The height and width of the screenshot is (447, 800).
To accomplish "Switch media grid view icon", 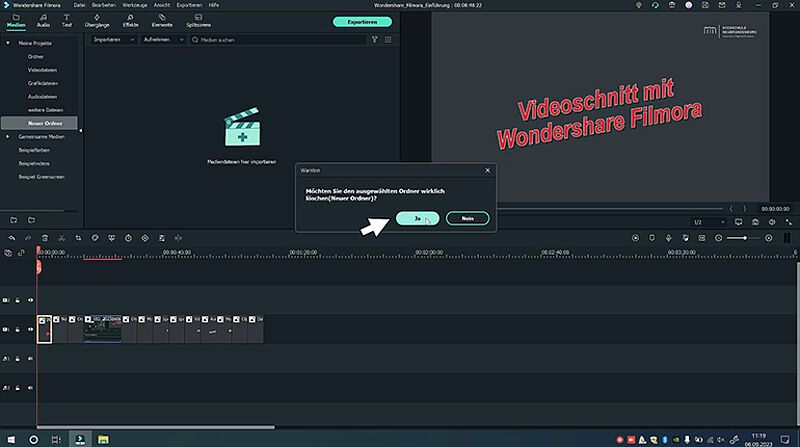I will 388,40.
